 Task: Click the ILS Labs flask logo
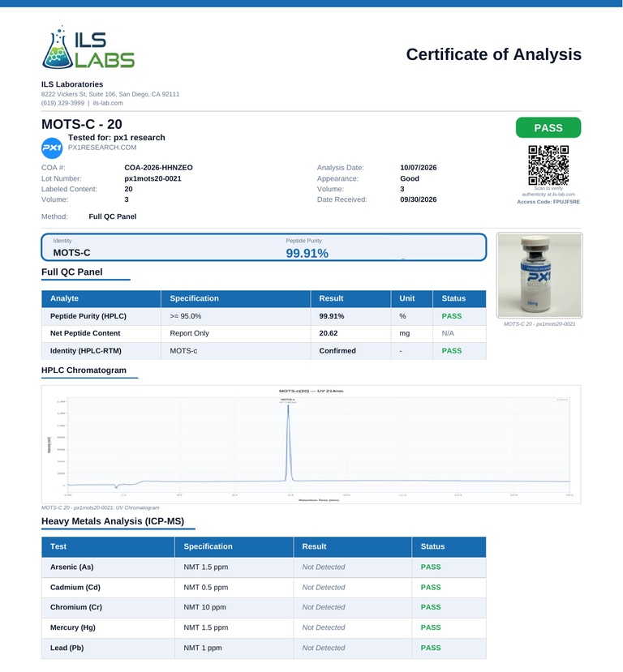(x=88, y=47)
